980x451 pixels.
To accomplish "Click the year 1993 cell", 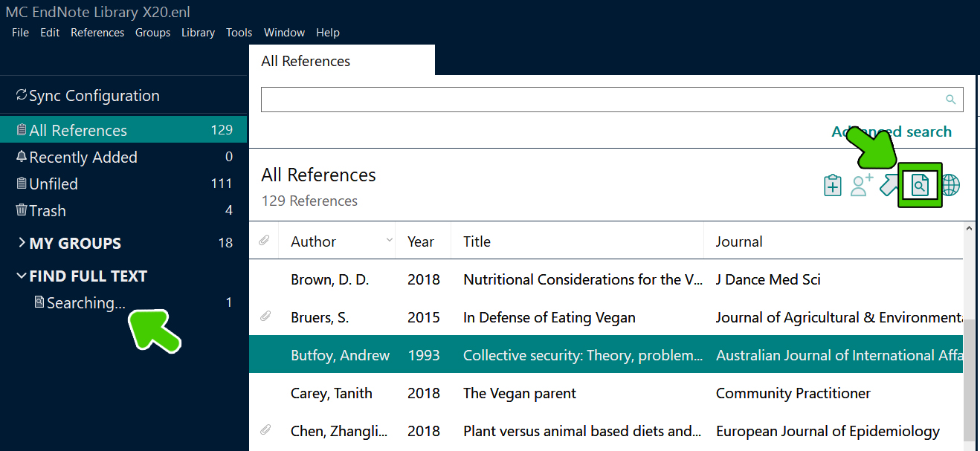I will coord(424,355).
